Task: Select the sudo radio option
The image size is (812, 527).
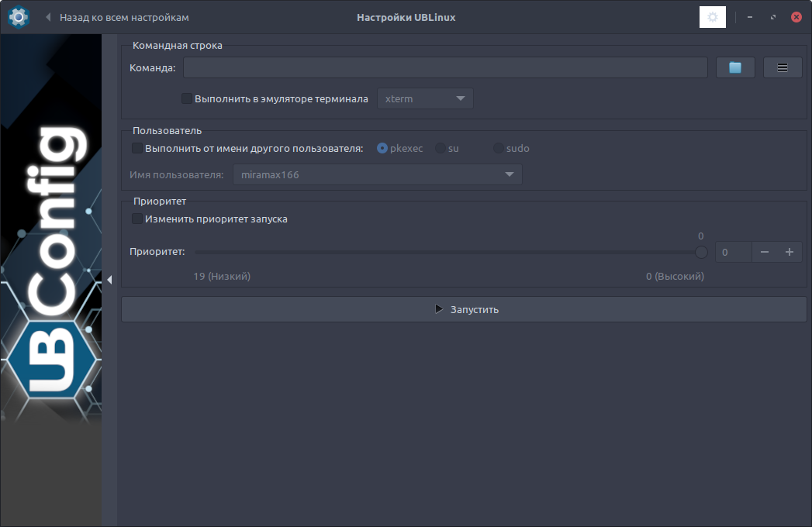Action: click(498, 148)
